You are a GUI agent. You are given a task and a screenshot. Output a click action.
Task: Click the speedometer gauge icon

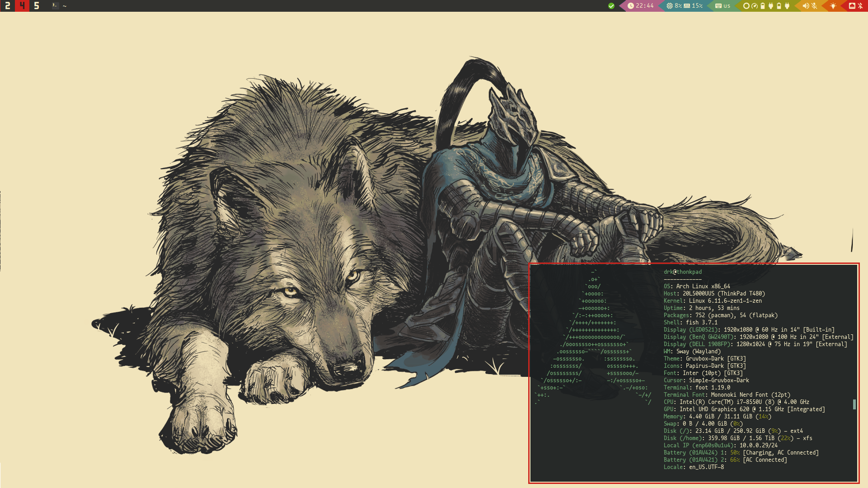point(755,6)
